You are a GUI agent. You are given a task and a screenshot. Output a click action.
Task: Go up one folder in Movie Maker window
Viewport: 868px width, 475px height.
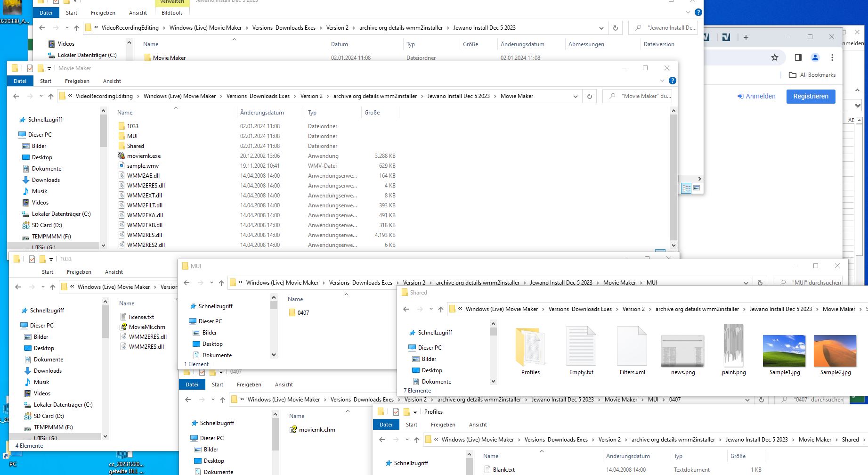point(51,96)
